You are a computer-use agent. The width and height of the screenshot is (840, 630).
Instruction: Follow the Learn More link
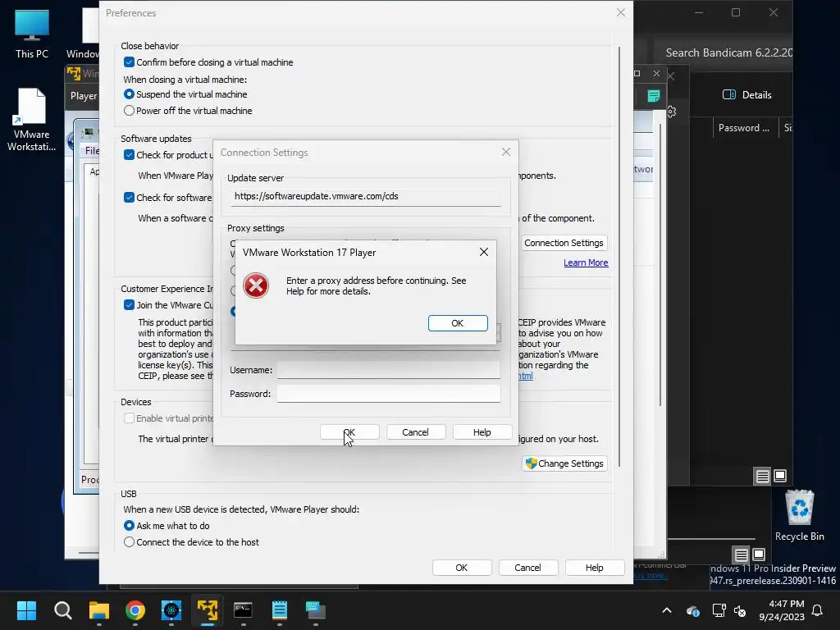coord(586,262)
